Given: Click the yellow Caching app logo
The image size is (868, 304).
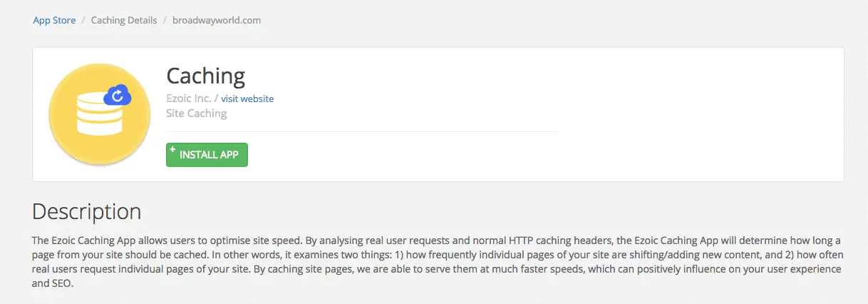Looking at the screenshot, I should [x=99, y=114].
